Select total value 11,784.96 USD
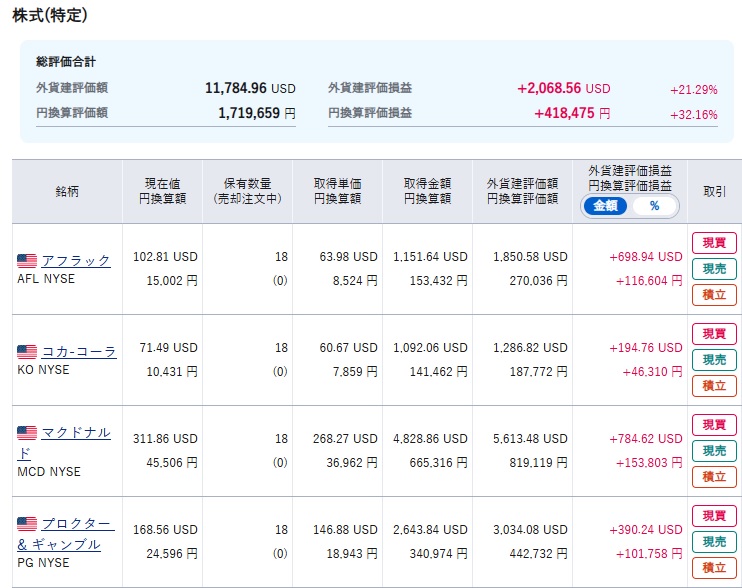The width and height of the screenshot is (742, 588). (x=250, y=88)
